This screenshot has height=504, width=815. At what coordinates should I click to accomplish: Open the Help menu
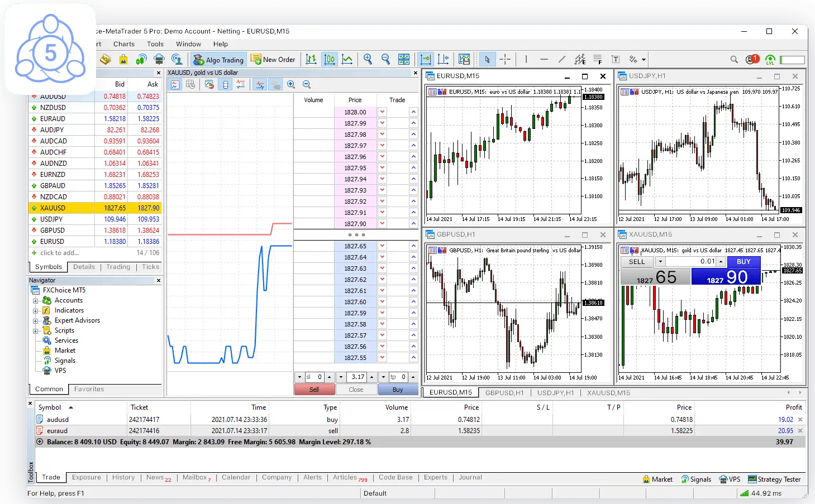coord(221,44)
